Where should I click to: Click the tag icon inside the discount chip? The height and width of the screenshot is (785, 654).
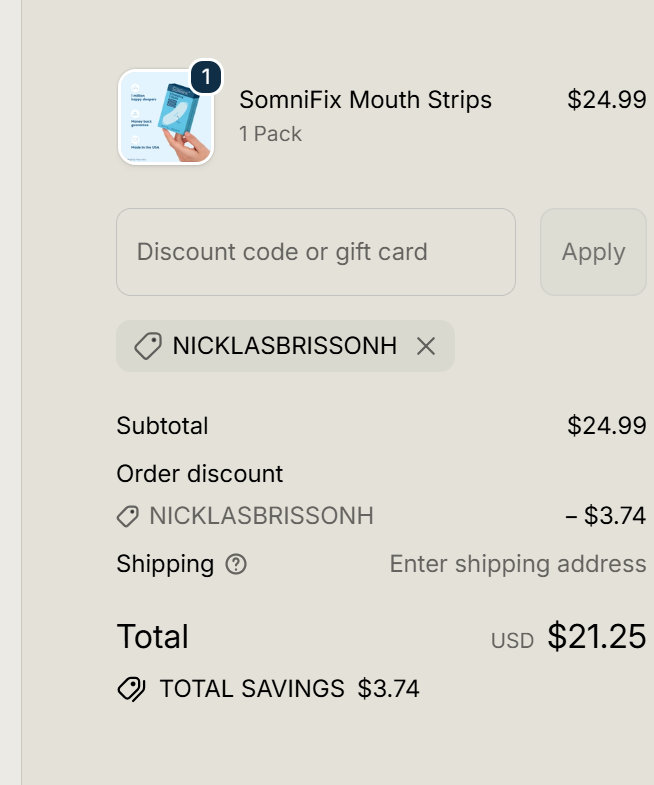click(x=148, y=346)
